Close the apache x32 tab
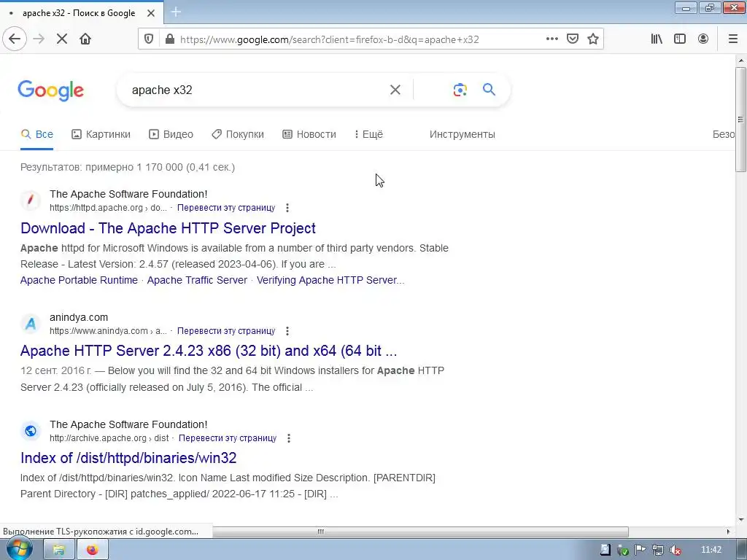747x560 pixels. pos(151,13)
